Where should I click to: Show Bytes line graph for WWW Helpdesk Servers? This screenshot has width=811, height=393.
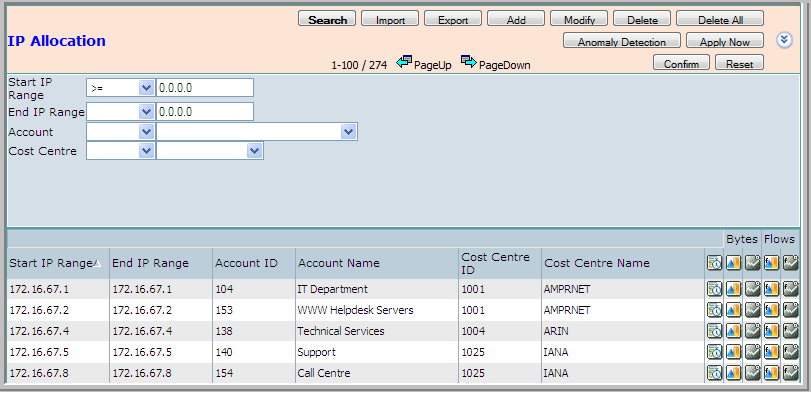click(752, 310)
